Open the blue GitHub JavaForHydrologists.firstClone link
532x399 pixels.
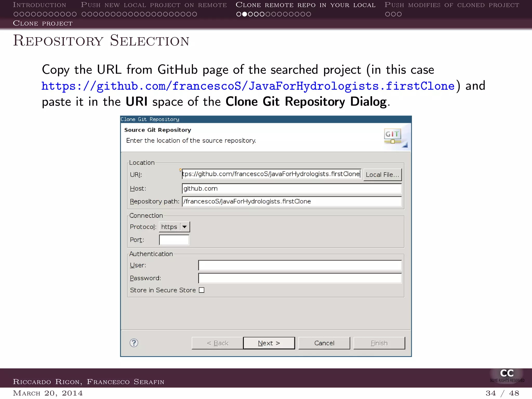(248, 86)
